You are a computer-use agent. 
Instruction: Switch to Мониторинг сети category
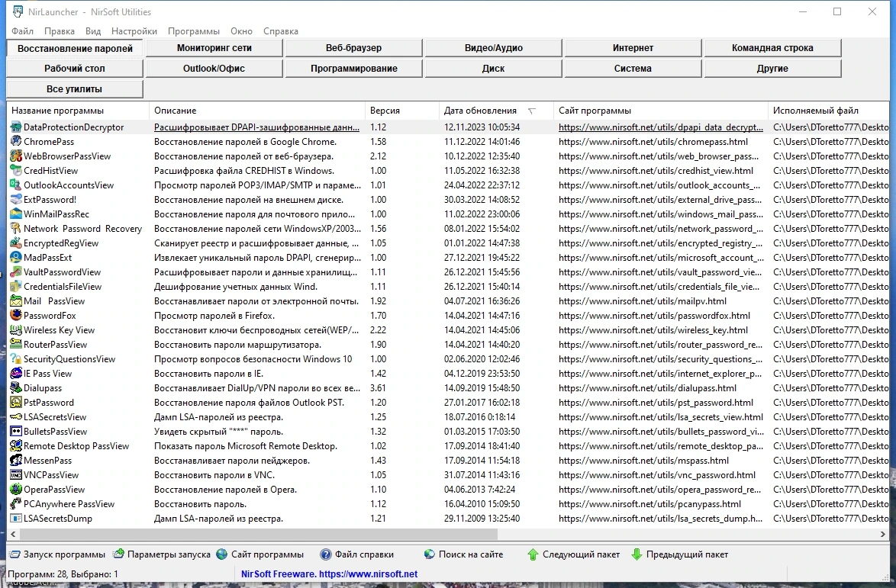point(214,48)
